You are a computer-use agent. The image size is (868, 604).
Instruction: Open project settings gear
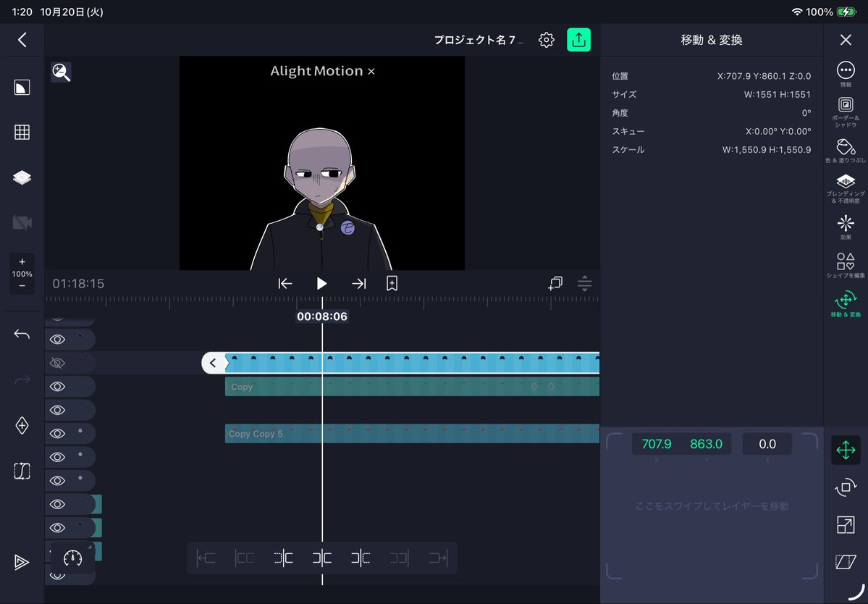(x=547, y=40)
